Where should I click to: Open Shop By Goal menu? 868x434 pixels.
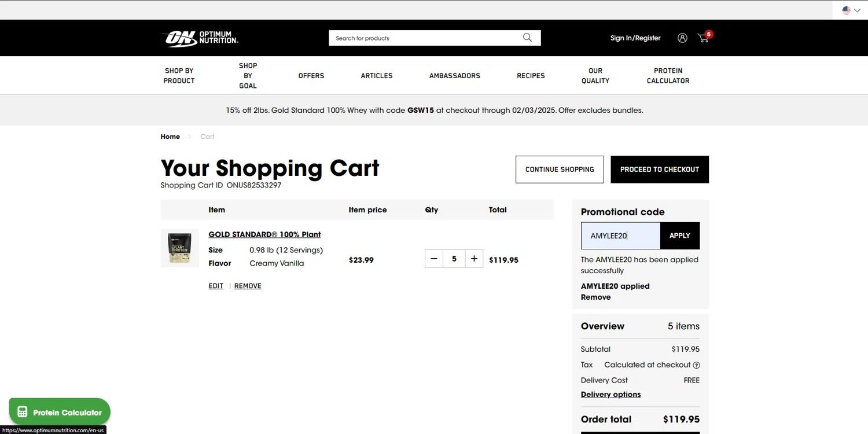248,76
